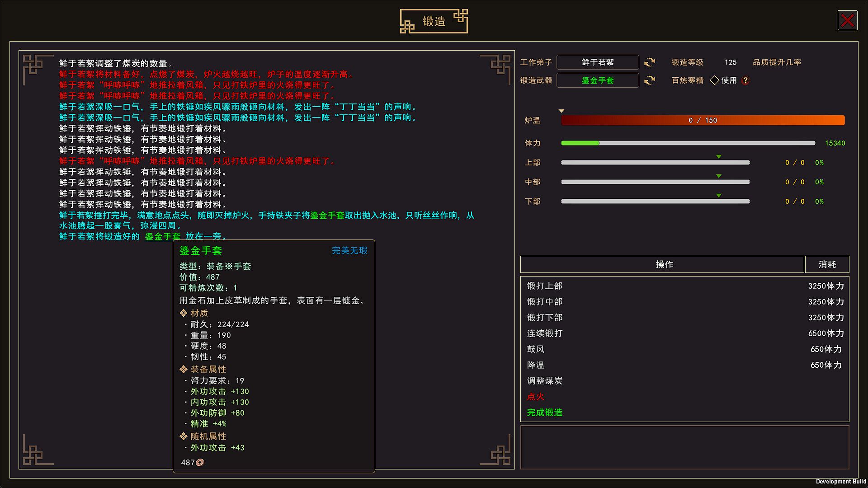Choose the 鼓风 bellows action
Viewport: 868px width, 488px height.
click(536, 349)
